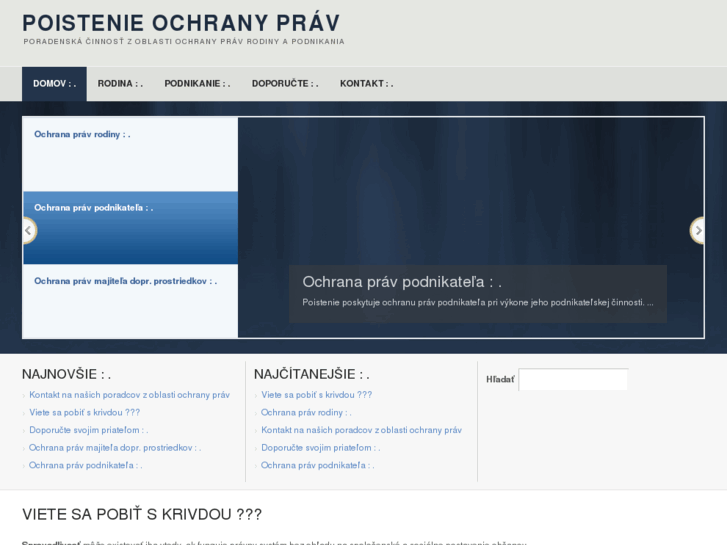This screenshot has height=545, width=727.
Task: Open the DOMOV menu tab
Action: (54, 84)
